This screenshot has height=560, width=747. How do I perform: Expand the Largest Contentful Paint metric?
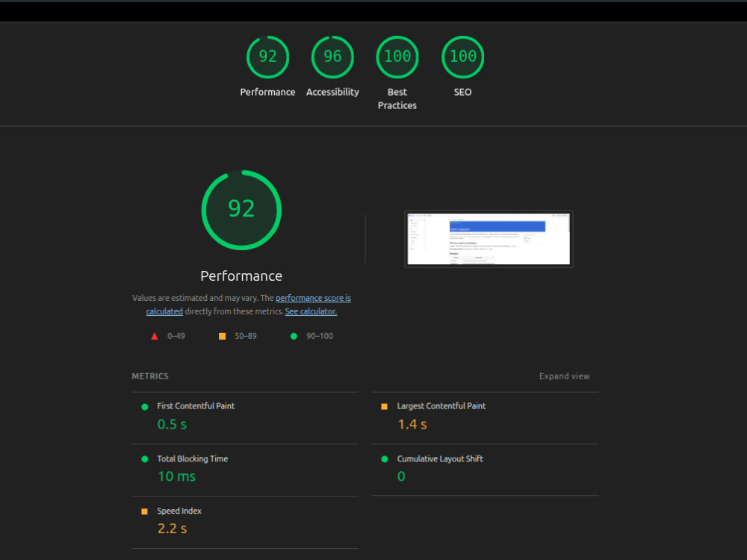pyautogui.click(x=485, y=418)
